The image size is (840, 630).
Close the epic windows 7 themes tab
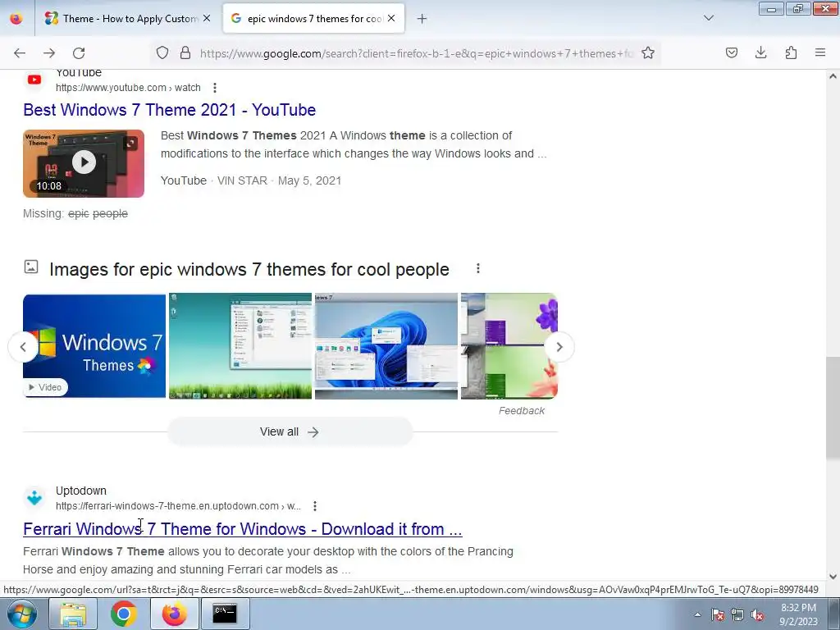[391, 18]
